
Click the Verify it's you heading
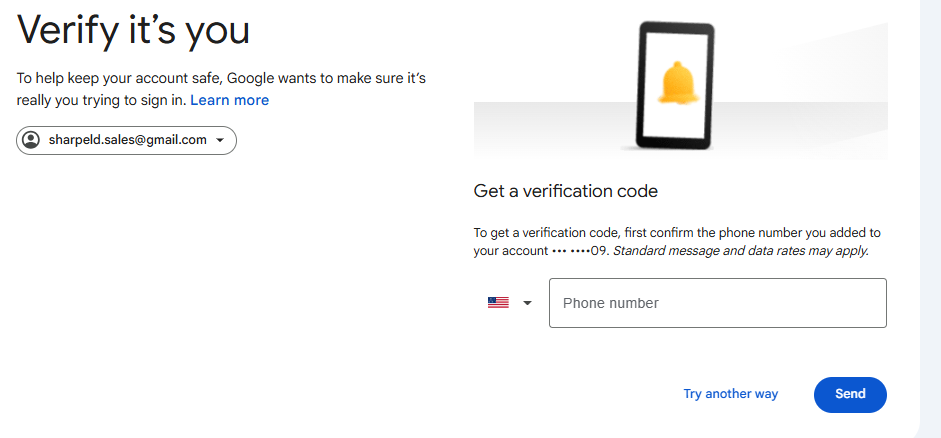[x=133, y=31]
